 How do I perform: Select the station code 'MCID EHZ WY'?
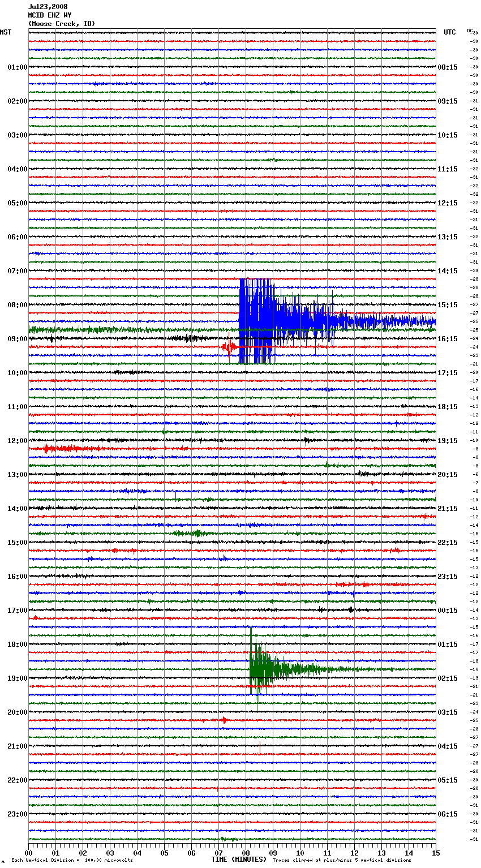tap(50, 15)
